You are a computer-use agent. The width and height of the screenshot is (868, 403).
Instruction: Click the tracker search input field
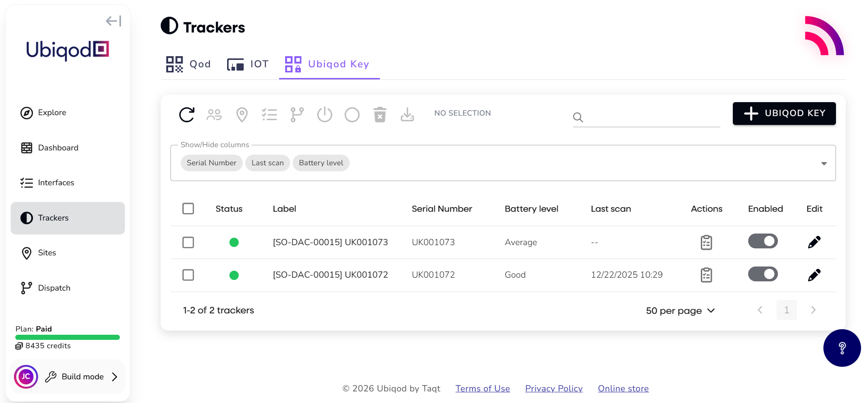651,117
